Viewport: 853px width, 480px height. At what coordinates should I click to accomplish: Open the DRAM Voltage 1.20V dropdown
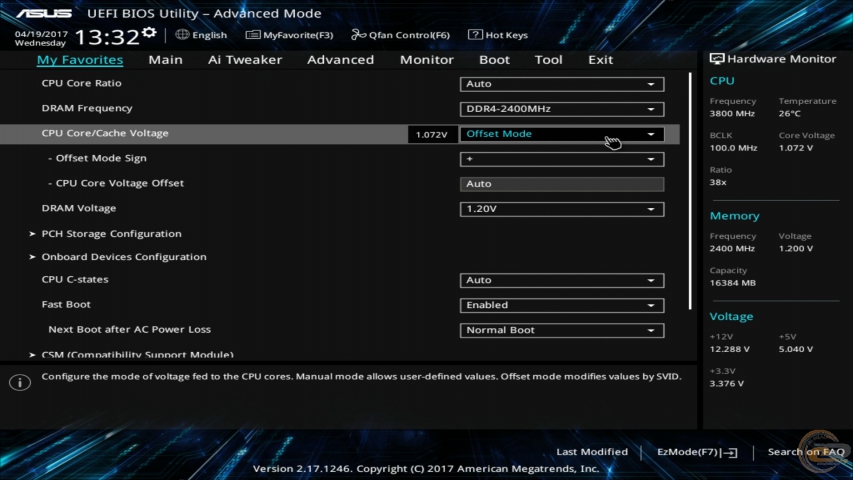[x=562, y=209]
